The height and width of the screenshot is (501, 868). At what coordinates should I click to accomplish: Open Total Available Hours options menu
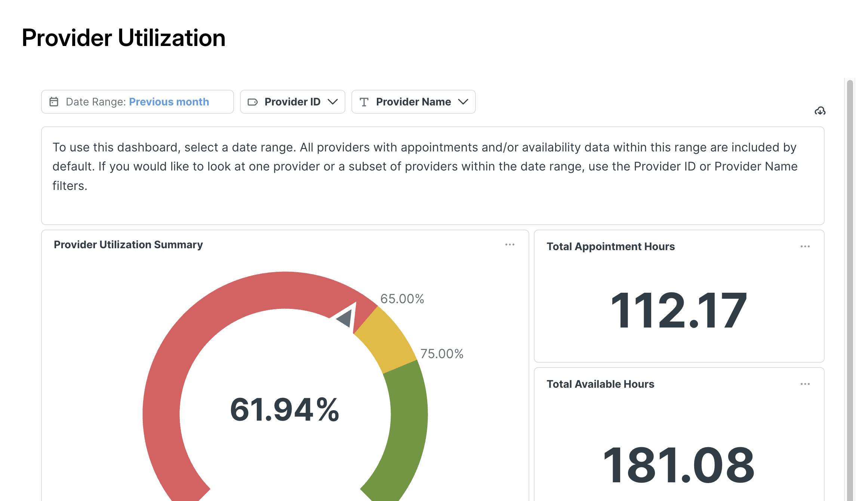click(x=805, y=384)
